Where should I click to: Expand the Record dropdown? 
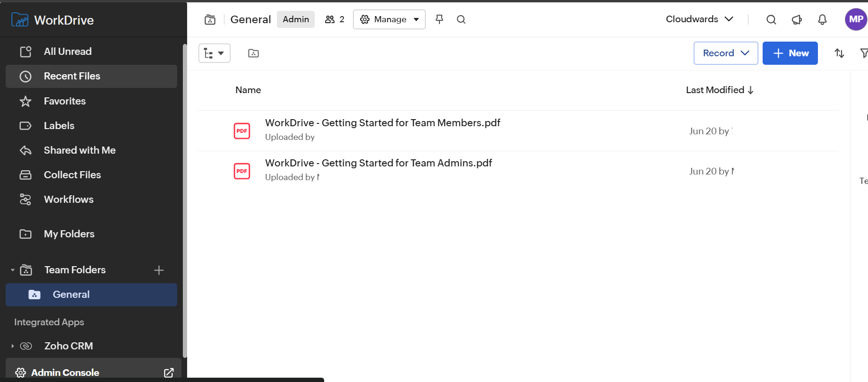725,53
